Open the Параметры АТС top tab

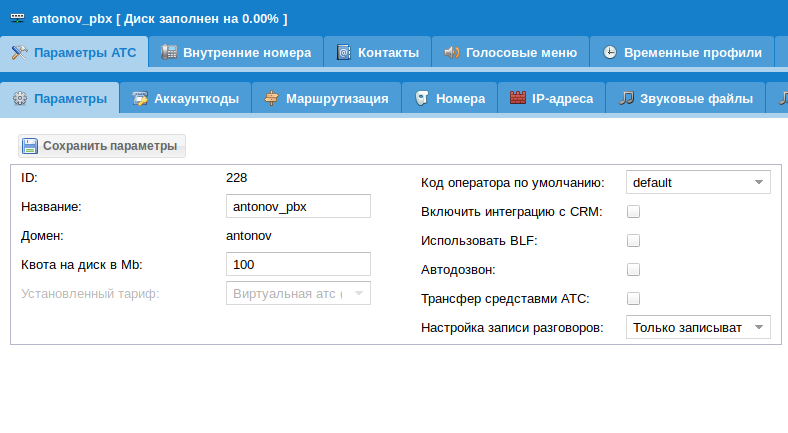point(75,52)
